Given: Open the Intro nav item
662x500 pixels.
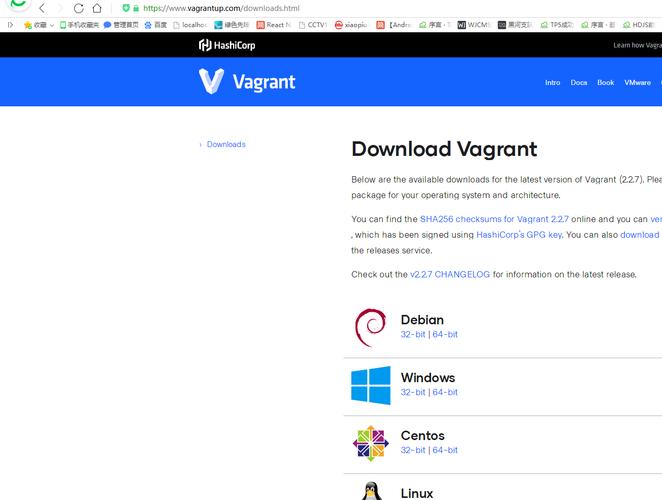Looking at the screenshot, I should coord(552,83).
